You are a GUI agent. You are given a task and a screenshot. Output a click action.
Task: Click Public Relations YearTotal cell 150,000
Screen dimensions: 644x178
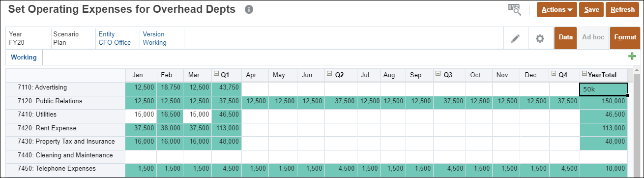pyautogui.click(x=604, y=102)
